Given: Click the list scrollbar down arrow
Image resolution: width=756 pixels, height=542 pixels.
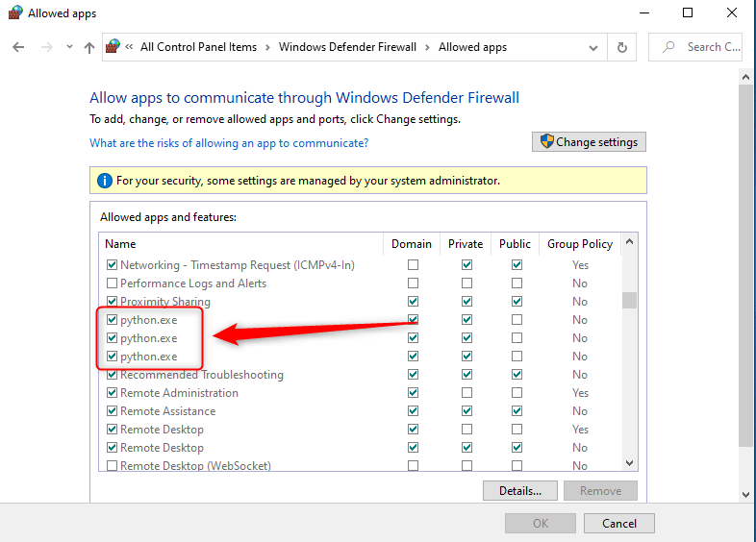Looking at the screenshot, I should click(629, 463).
